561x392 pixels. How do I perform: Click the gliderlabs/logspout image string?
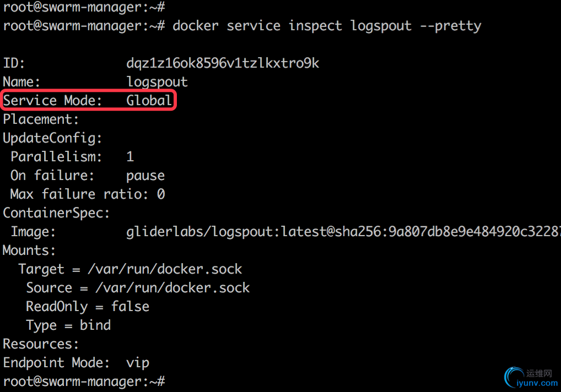[x=343, y=232]
